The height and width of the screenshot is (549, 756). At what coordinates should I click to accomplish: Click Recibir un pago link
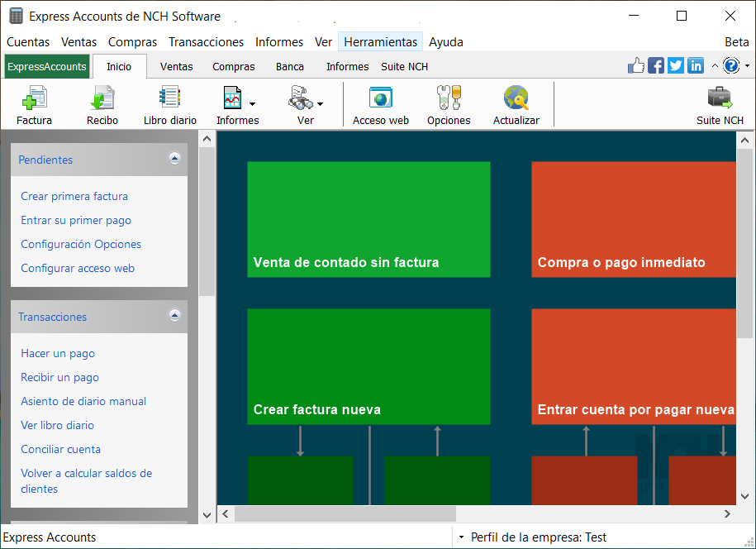59,378
